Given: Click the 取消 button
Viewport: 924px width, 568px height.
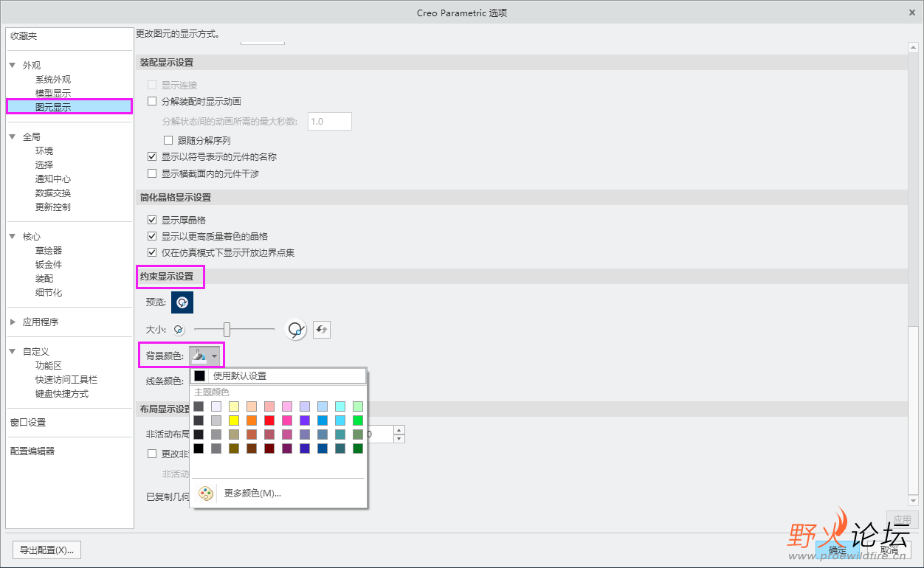Looking at the screenshot, I should click(x=889, y=550).
